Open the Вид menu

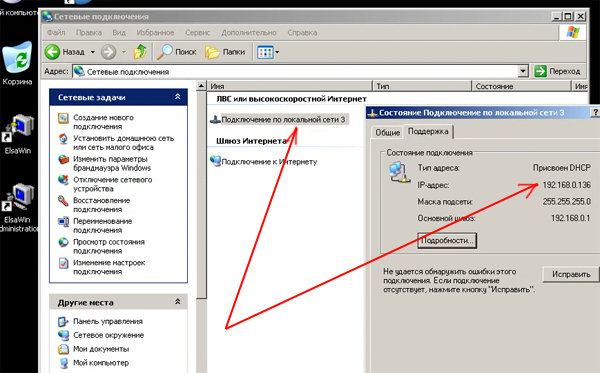point(119,33)
